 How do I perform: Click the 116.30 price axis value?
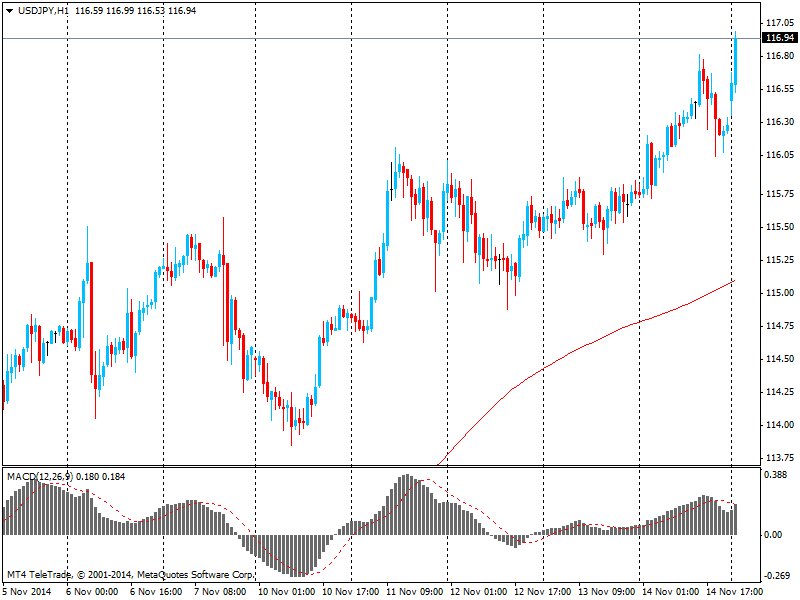[x=780, y=122]
